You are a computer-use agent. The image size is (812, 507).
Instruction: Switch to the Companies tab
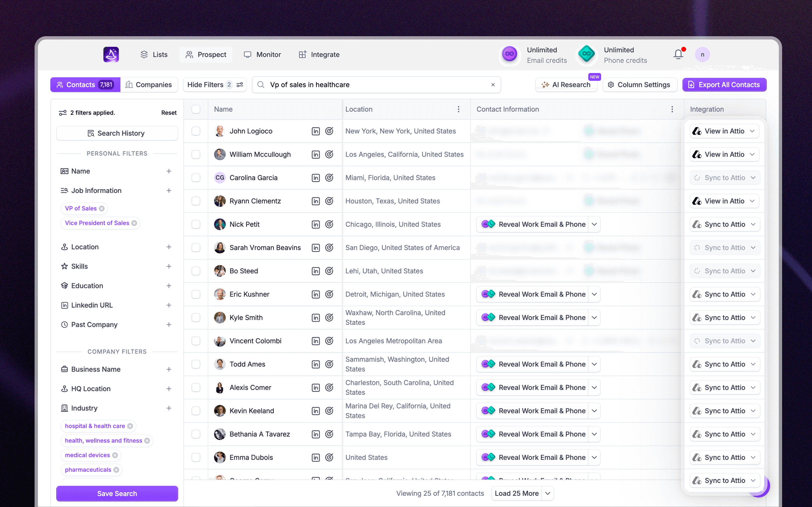click(149, 85)
